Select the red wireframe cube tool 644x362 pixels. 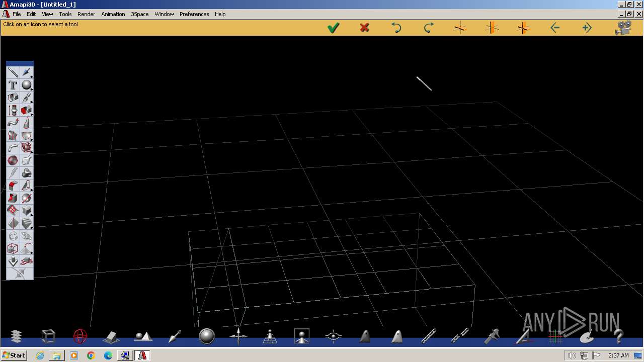point(27,148)
